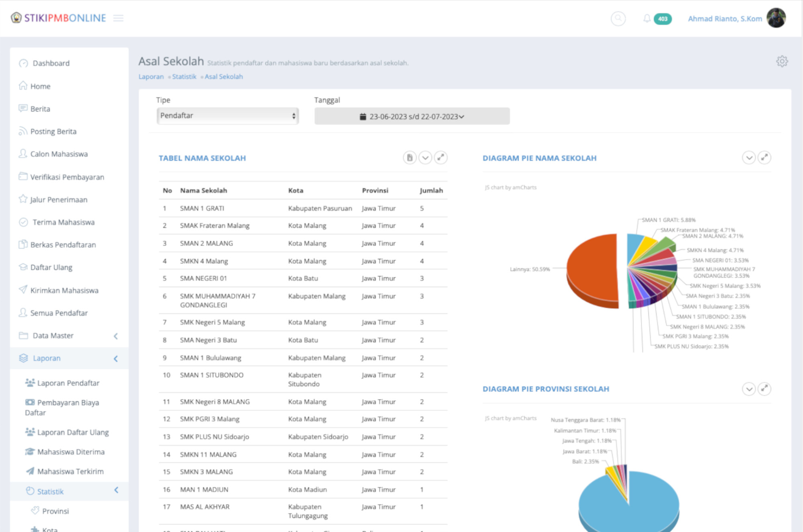This screenshot has height=532, width=803.
Task: Click the user profile avatar
Action: pos(776,18)
